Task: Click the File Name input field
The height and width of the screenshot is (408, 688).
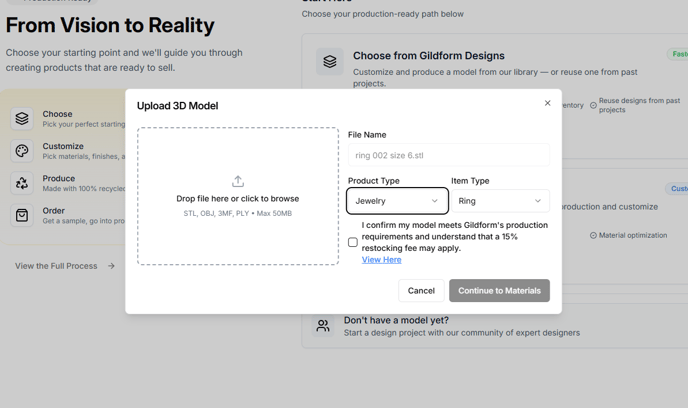Action: click(x=448, y=155)
